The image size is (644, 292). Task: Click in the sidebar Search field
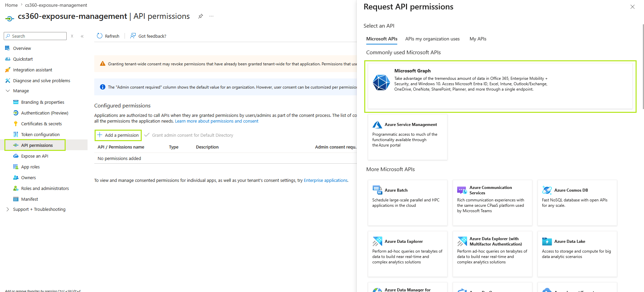click(35, 36)
